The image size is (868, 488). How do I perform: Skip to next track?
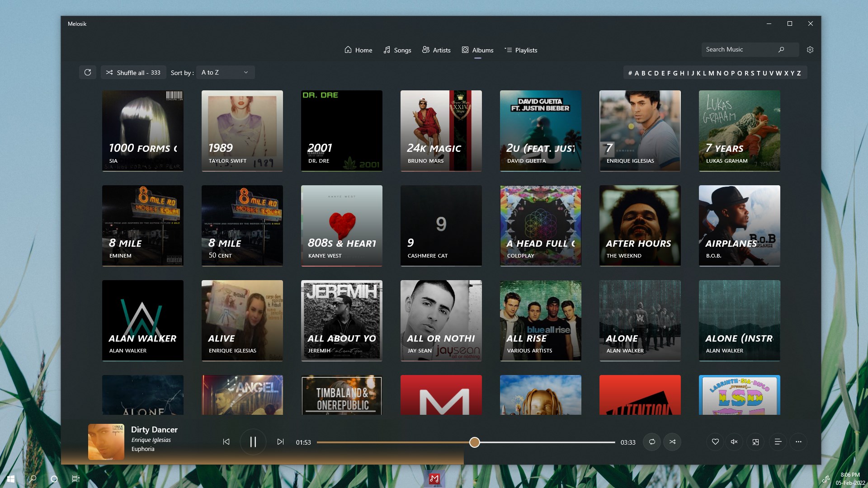tap(280, 441)
